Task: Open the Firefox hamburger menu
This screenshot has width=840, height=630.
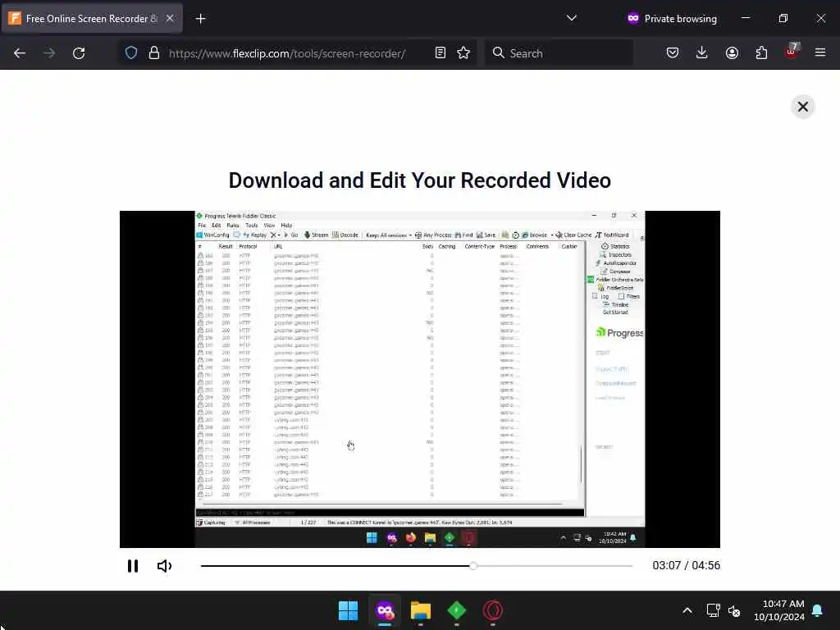Action: point(820,52)
